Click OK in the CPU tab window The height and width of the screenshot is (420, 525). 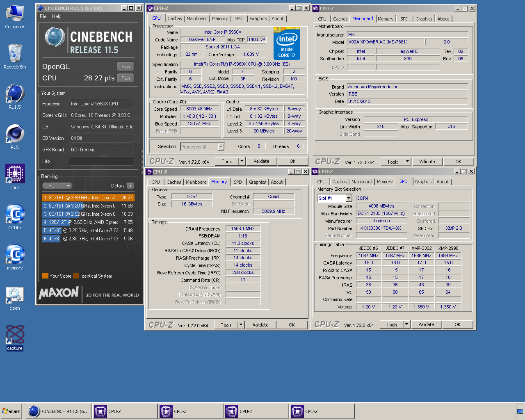pyautogui.click(x=292, y=161)
